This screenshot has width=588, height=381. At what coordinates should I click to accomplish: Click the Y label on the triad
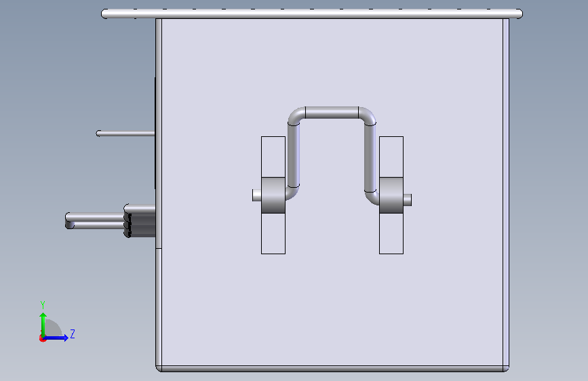coord(43,304)
